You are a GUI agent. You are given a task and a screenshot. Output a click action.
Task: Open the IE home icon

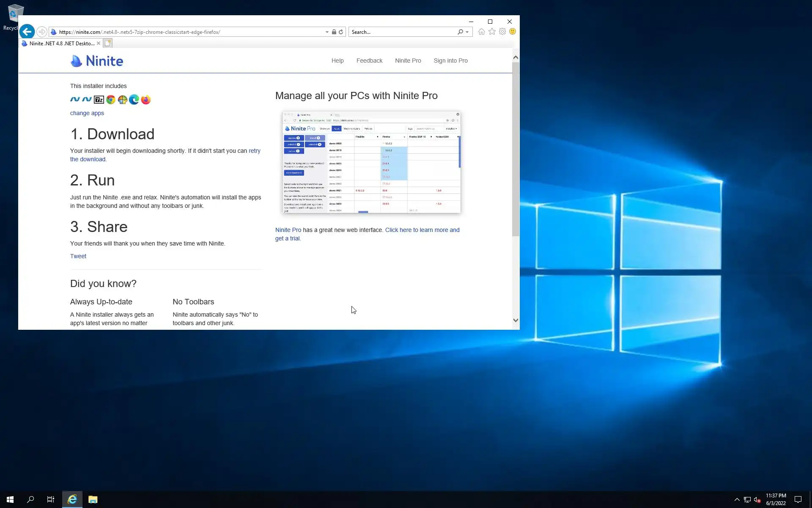(x=481, y=32)
